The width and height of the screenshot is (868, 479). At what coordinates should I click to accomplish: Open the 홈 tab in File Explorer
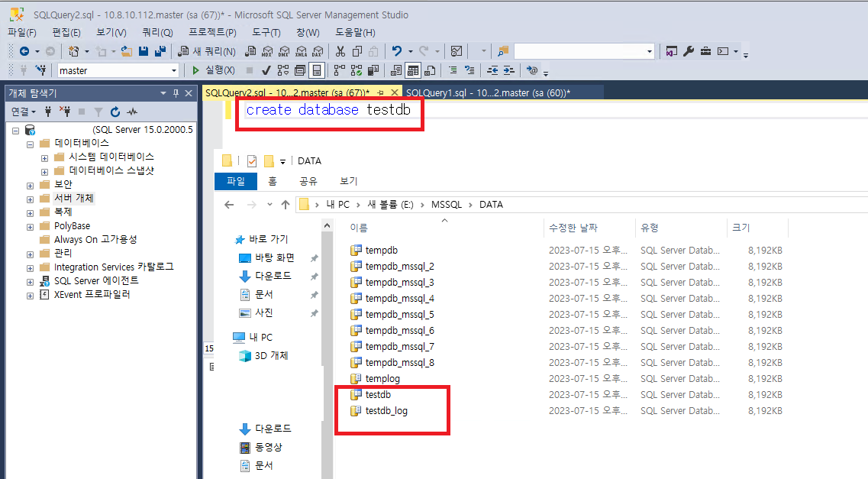[273, 181]
